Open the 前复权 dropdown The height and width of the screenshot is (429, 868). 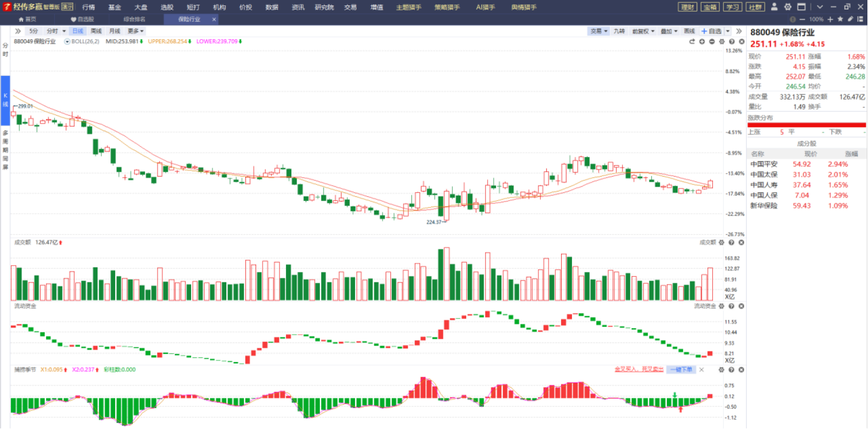(644, 31)
